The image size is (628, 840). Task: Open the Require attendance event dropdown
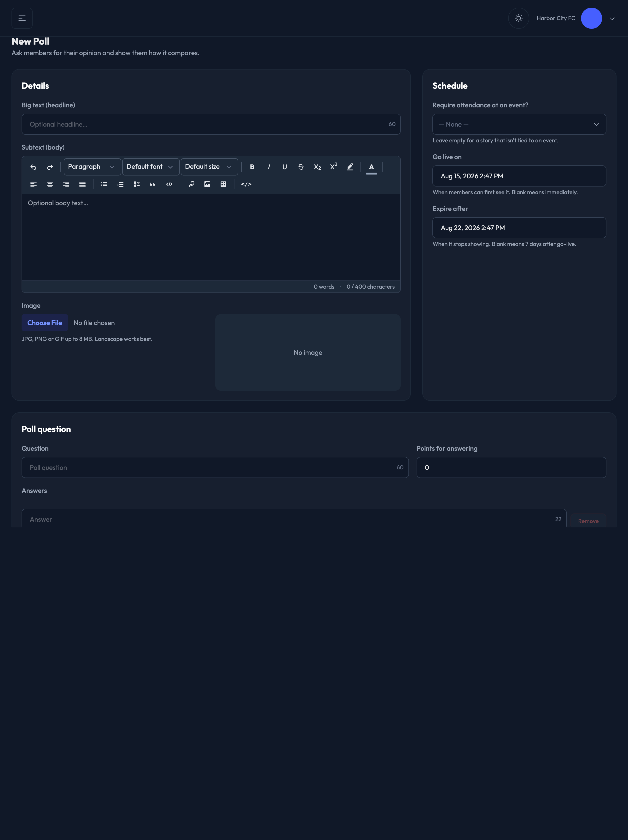tap(519, 124)
